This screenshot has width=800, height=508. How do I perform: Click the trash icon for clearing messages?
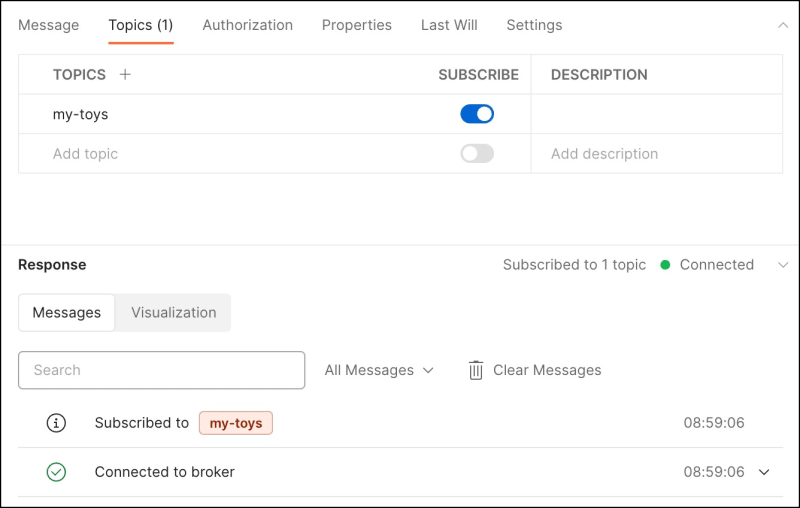476,370
